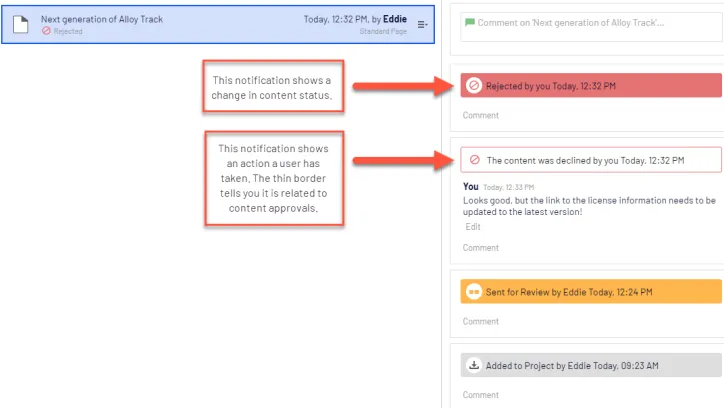This screenshot has height=408, width=724.
Task: Click Comment under Added to Project
Action: pyautogui.click(x=481, y=395)
